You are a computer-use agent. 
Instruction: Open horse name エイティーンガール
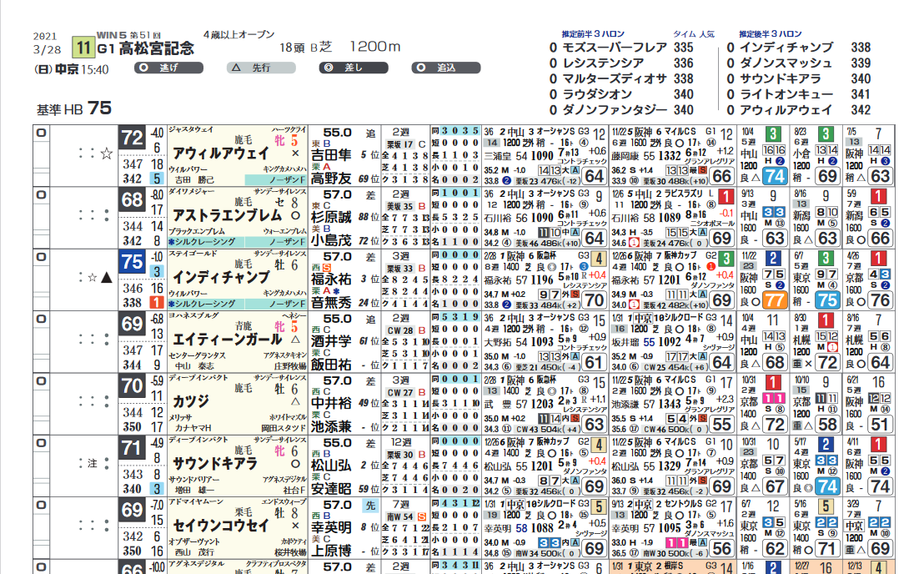pyautogui.click(x=228, y=340)
